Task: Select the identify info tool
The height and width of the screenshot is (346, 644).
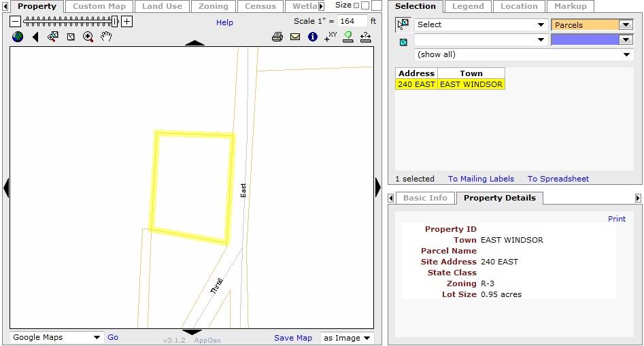Action: click(313, 37)
